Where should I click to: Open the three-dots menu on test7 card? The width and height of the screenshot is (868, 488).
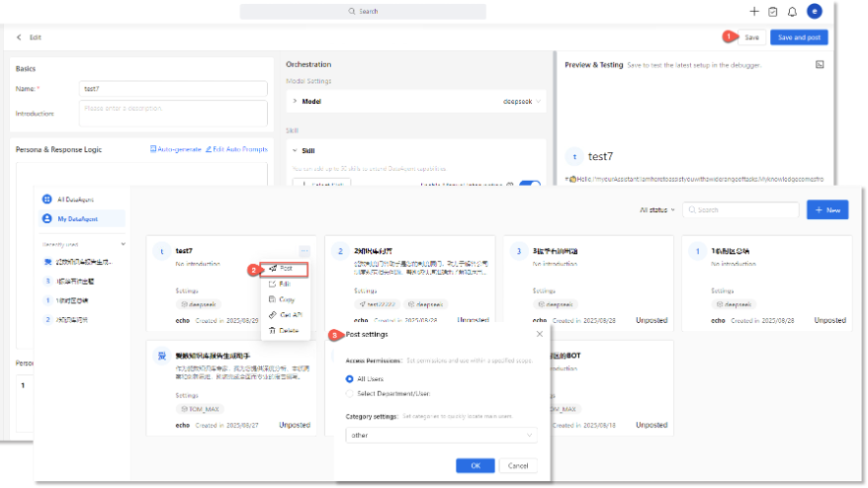pos(305,251)
